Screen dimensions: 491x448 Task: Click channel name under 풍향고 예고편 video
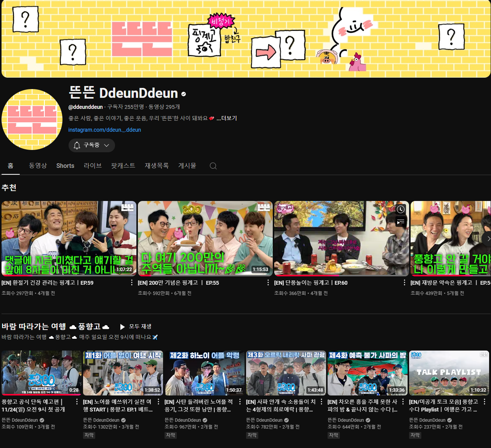point(20,420)
